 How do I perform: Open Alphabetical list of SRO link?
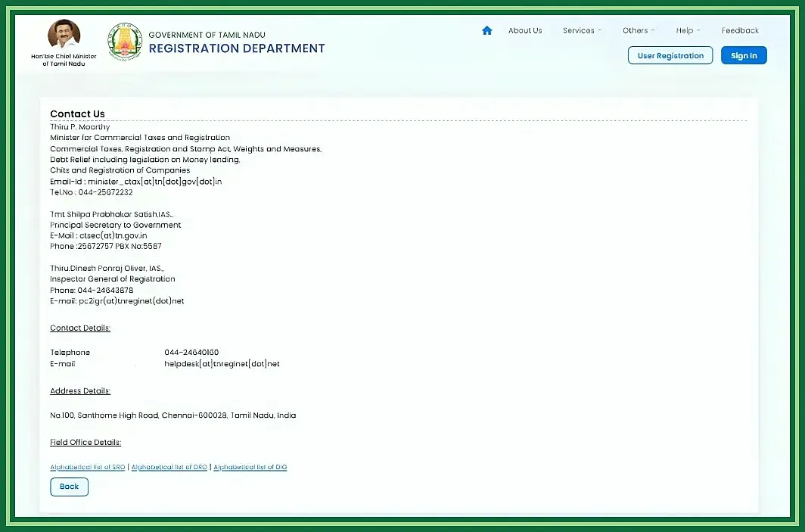tap(88, 467)
